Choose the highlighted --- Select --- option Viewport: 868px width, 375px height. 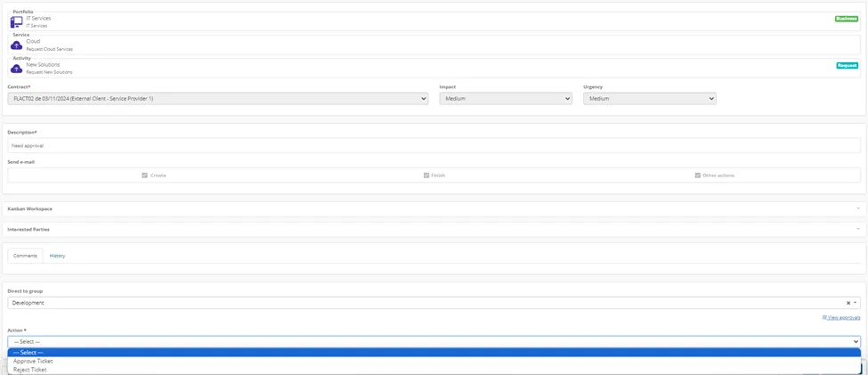434,353
